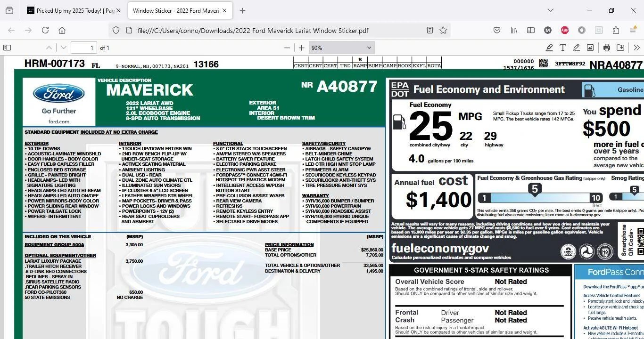This screenshot has width=644, height=339.
Task: Click the fueleconomy.gov link text
Action: click(440, 248)
